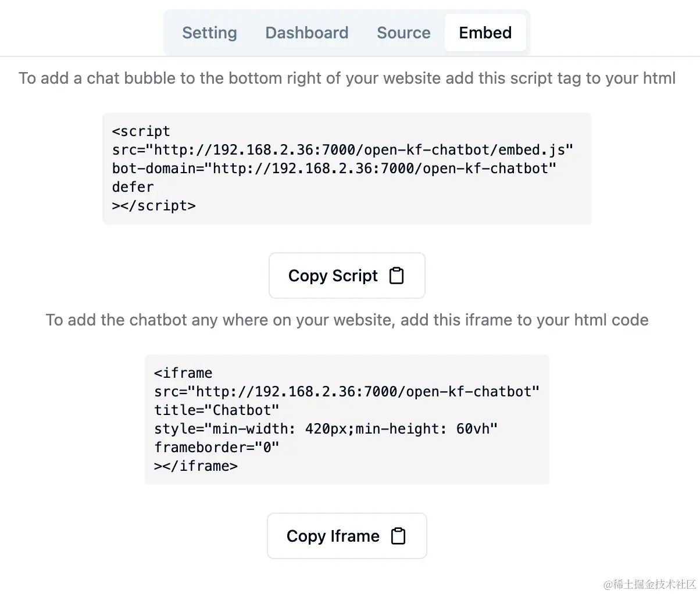
Task: Click the closing iframe tag line
Action: [x=196, y=466]
